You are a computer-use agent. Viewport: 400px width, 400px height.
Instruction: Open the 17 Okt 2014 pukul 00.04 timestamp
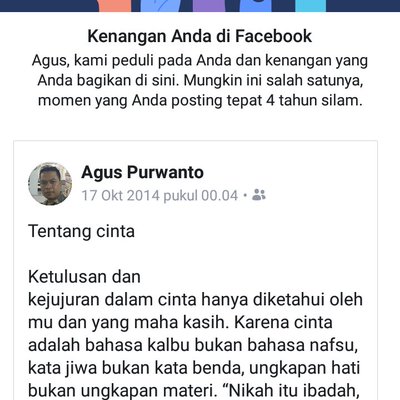tap(160, 195)
